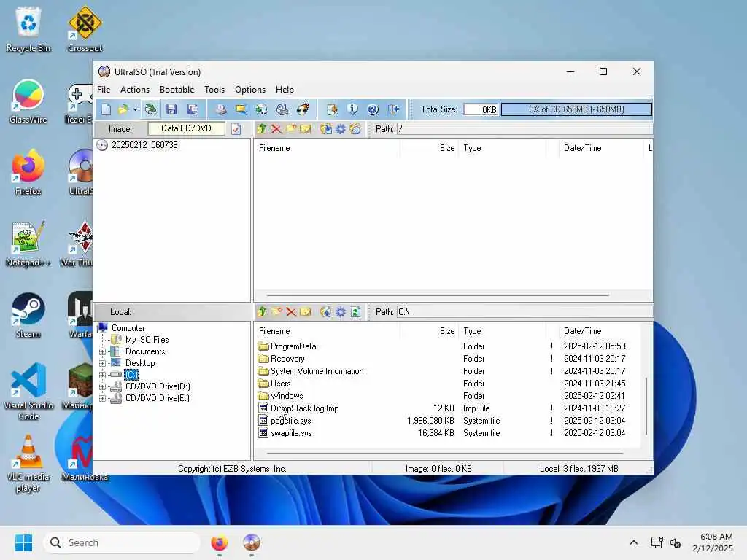Click the Exit door icon in toolbar
Image resolution: width=747 pixels, height=560 pixels.
click(394, 109)
